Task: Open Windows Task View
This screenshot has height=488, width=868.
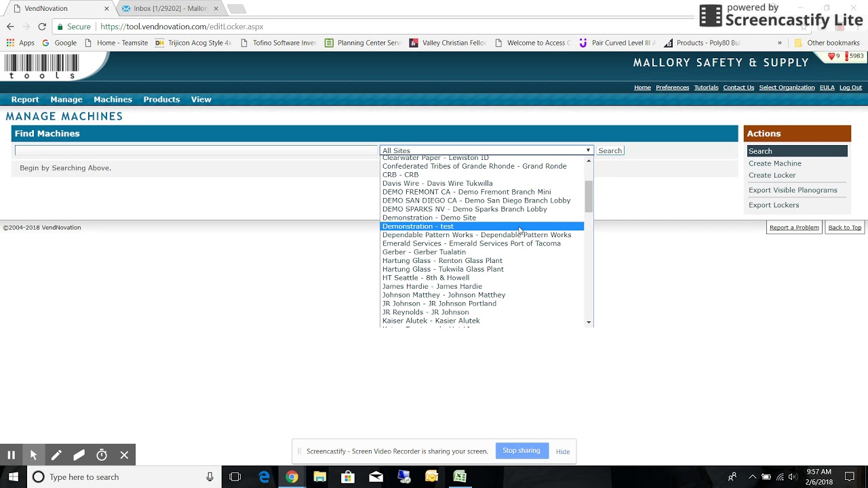Action: tap(235, 477)
